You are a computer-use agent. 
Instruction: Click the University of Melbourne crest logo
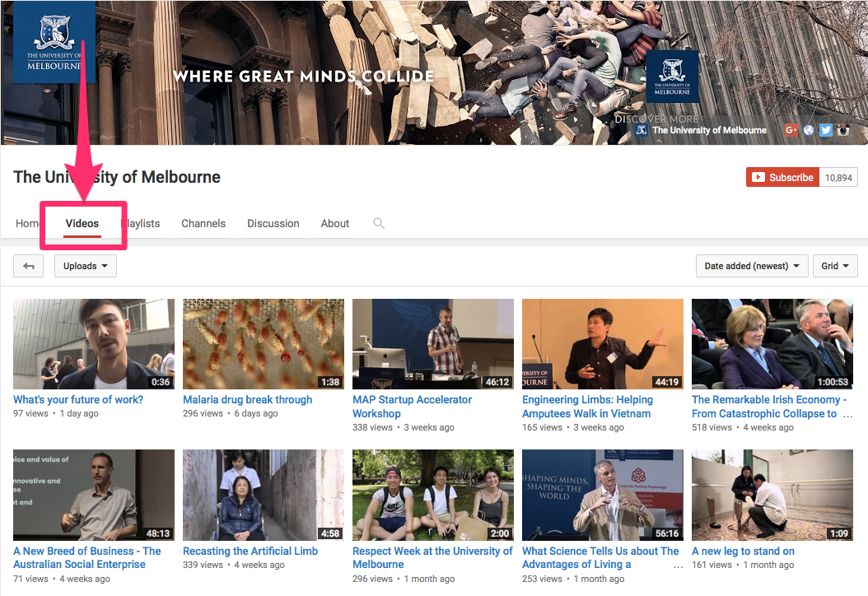pos(54,42)
